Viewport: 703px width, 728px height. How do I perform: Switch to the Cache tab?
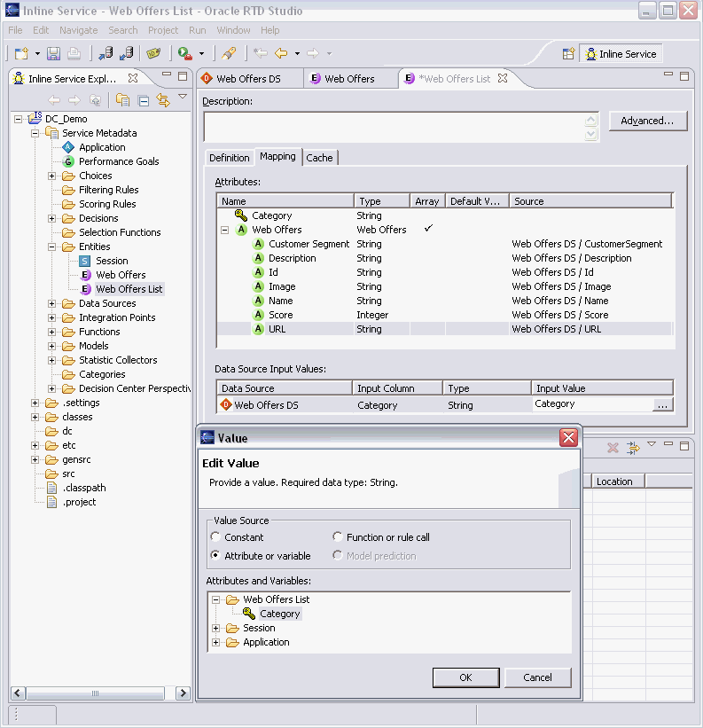pos(319,158)
